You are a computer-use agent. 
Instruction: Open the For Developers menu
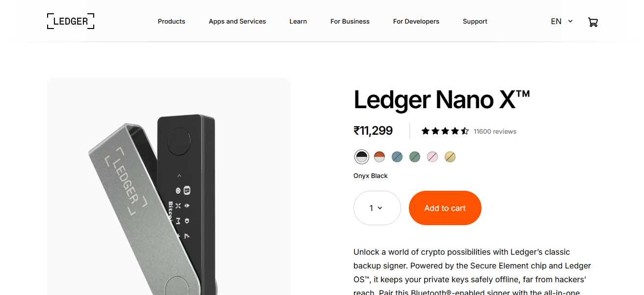(416, 21)
